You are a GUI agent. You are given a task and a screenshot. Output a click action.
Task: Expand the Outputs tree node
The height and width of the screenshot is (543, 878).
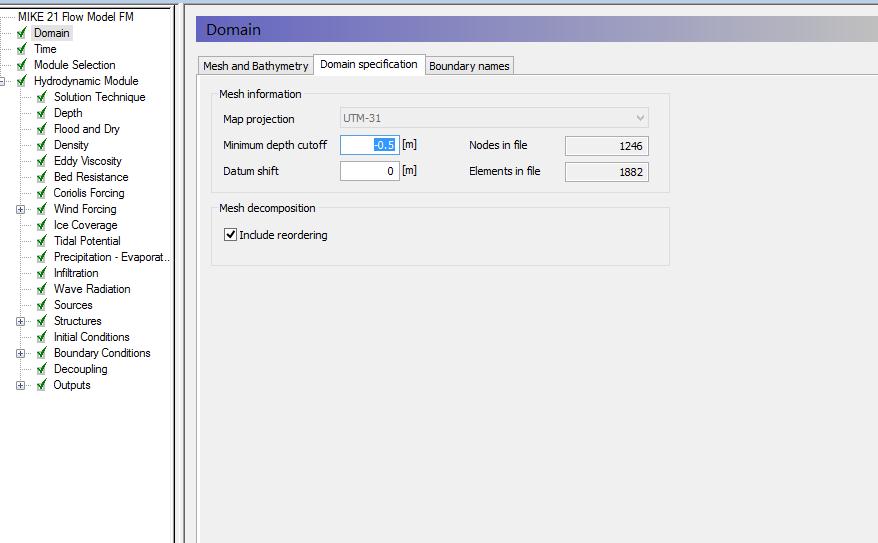(x=21, y=386)
